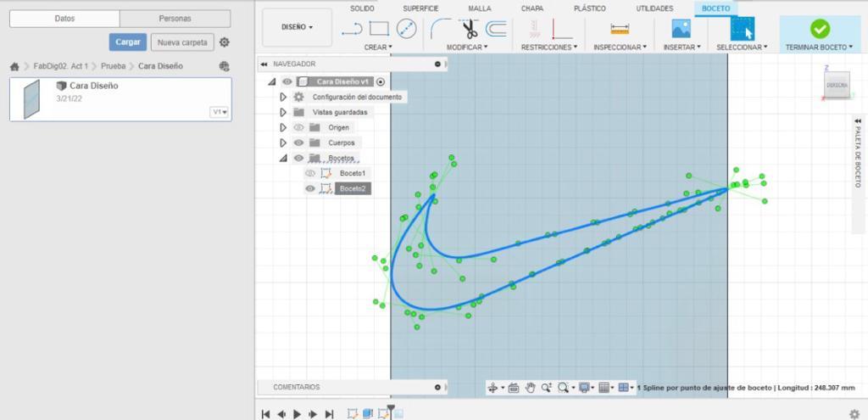
Task: Click the Zoom window magnifier icon
Action: tap(563, 388)
